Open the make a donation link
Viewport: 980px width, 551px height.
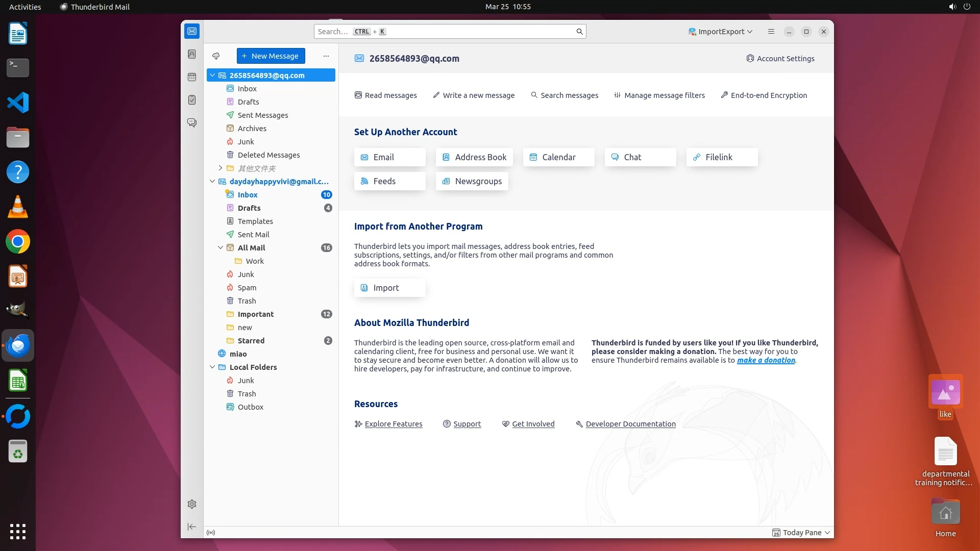pyautogui.click(x=766, y=360)
